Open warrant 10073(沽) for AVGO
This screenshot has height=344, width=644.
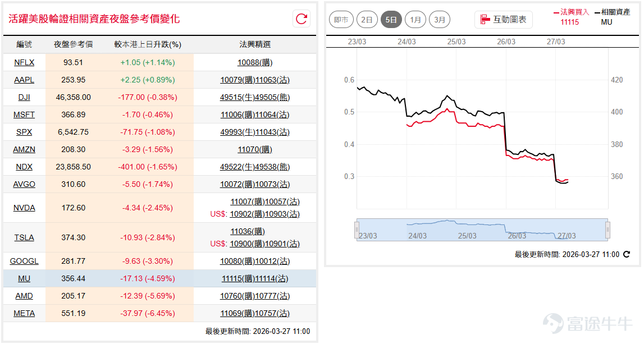click(272, 184)
